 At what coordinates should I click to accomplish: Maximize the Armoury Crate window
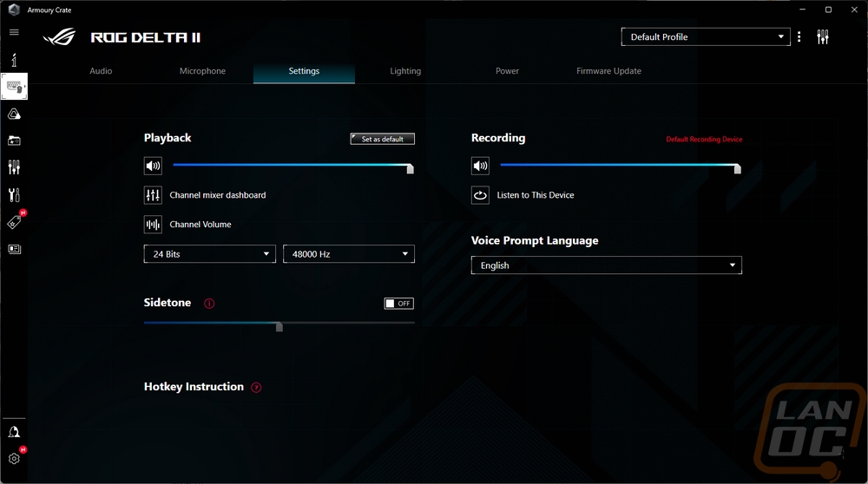click(x=828, y=10)
